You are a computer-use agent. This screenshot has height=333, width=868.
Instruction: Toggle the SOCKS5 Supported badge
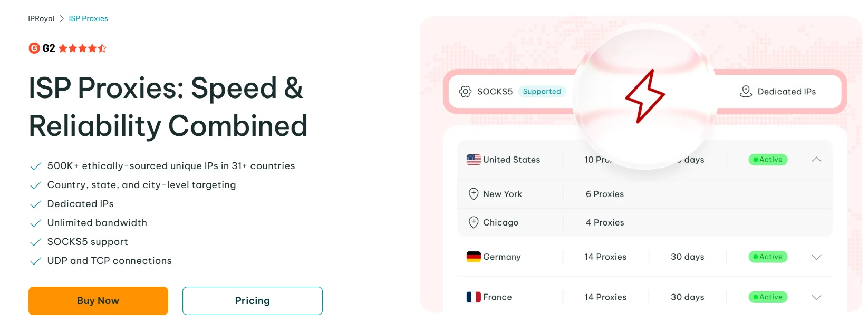coord(542,91)
